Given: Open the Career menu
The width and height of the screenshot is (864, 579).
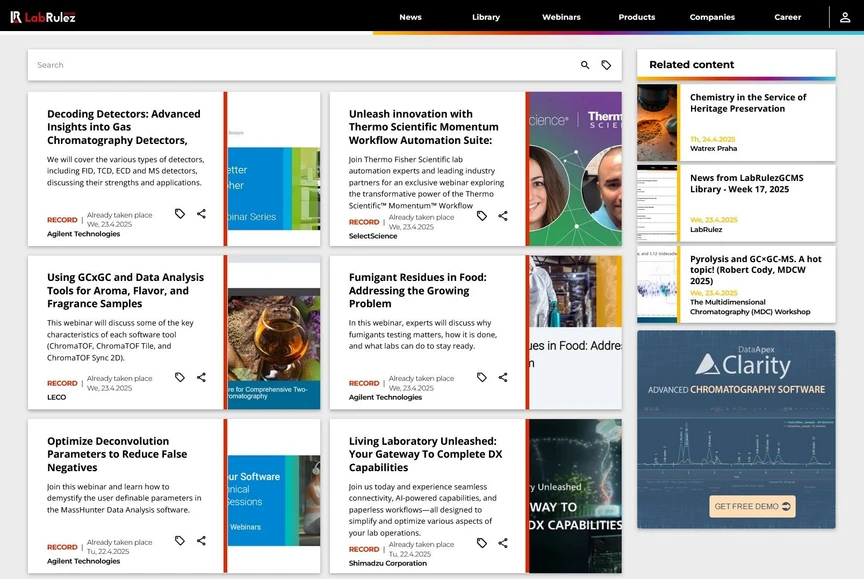Looking at the screenshot, I should point(788,17).
